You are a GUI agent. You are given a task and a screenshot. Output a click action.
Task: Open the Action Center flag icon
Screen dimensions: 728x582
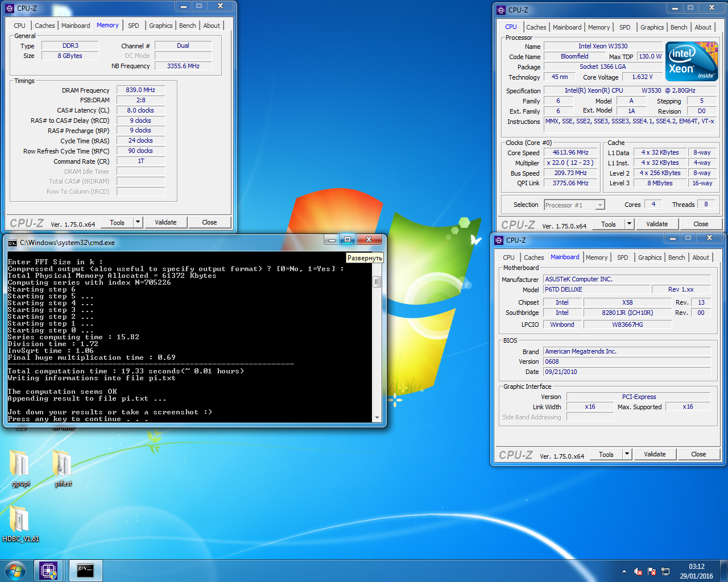click(x=652, y=571)
